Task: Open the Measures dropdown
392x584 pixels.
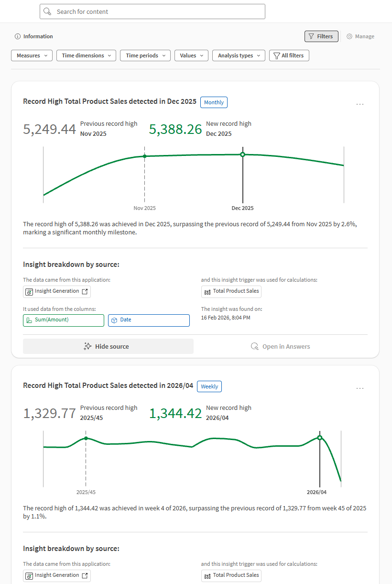Action: pyautogui.click(x=32, y=55)
